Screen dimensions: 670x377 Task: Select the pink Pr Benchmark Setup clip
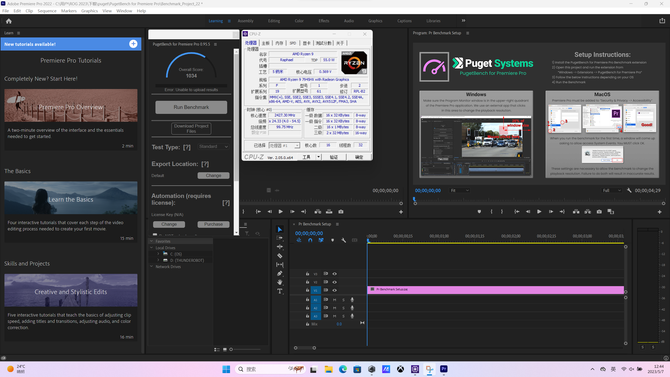496,290
